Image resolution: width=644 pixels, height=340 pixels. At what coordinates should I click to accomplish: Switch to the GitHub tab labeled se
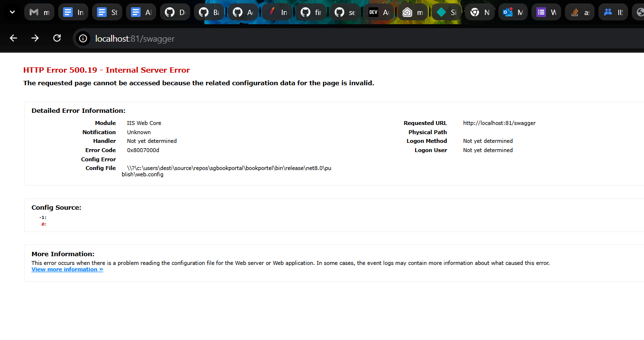(x=345, y=12)
